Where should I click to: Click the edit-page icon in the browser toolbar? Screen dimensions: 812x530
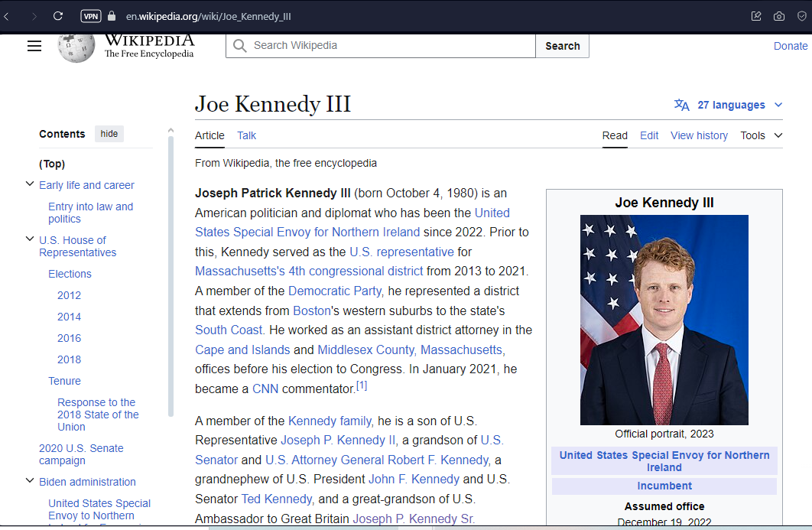[x=756, y=16]
